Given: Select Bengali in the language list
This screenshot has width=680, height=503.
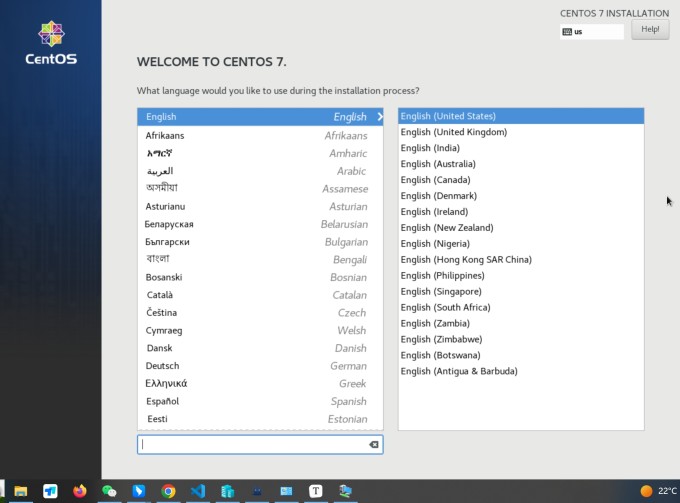Looking at the screenshot, I should coord(260,259).
